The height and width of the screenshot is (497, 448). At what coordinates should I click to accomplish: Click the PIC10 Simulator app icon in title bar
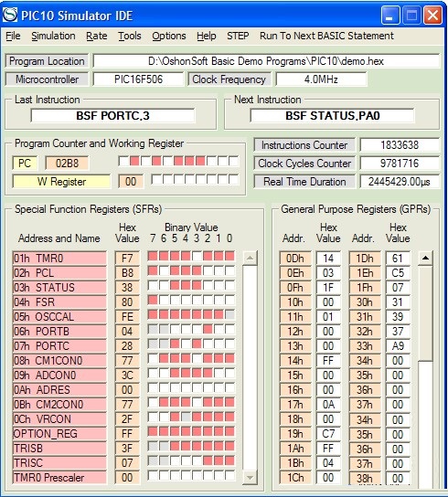click(x=9, y=15)
